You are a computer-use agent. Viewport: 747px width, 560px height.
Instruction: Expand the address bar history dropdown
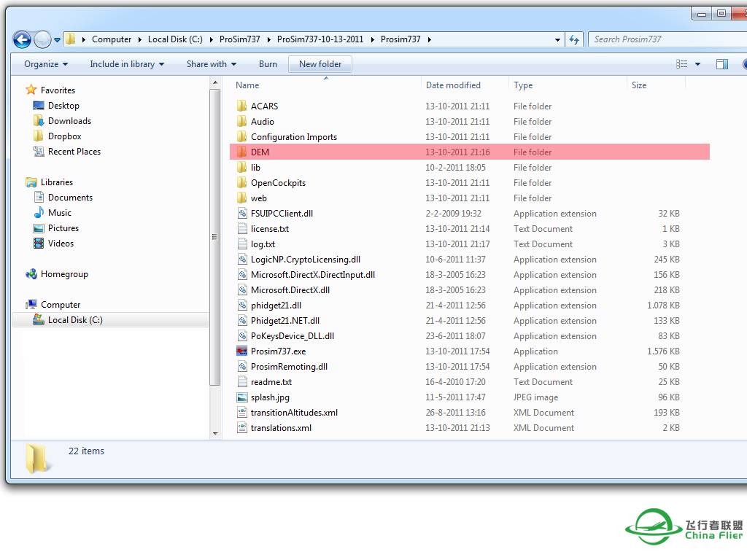coord(558,39)
